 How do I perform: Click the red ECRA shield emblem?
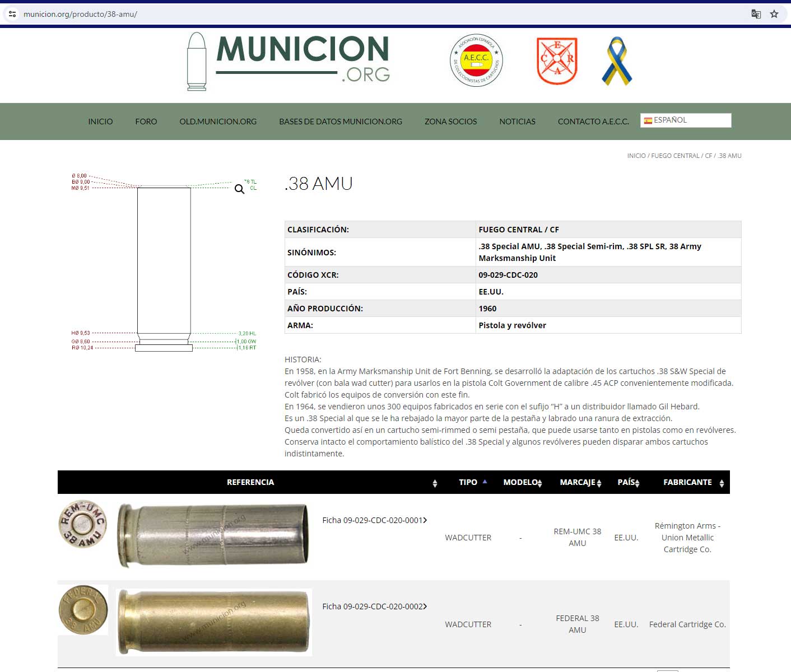click(556, 60)
